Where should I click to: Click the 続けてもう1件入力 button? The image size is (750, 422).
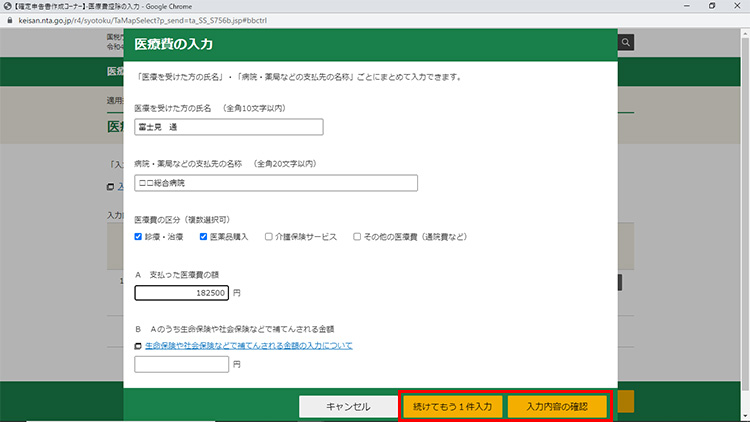click(452, 407)
